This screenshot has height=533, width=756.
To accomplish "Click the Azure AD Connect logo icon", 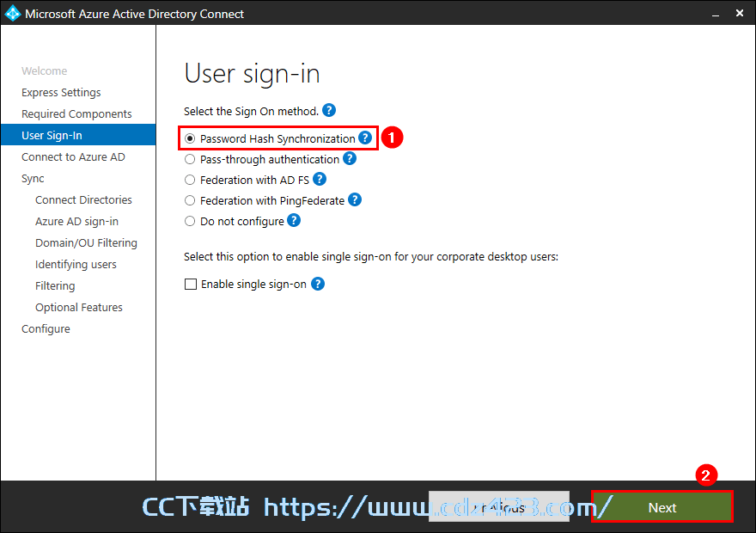I will pos(12,13).
